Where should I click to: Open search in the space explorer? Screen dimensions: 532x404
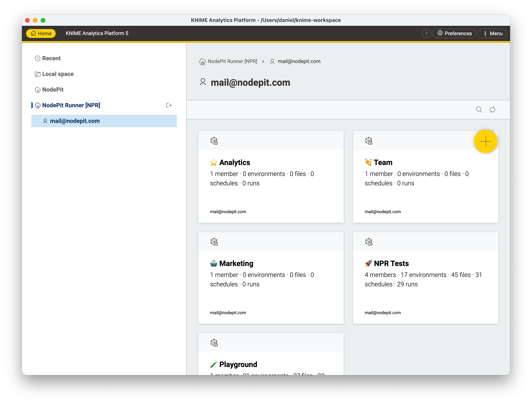[x=479, y=109]
